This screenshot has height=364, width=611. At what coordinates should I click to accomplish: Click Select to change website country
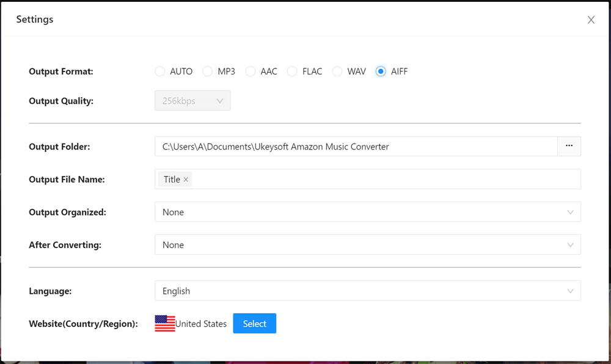pos(254,323)
